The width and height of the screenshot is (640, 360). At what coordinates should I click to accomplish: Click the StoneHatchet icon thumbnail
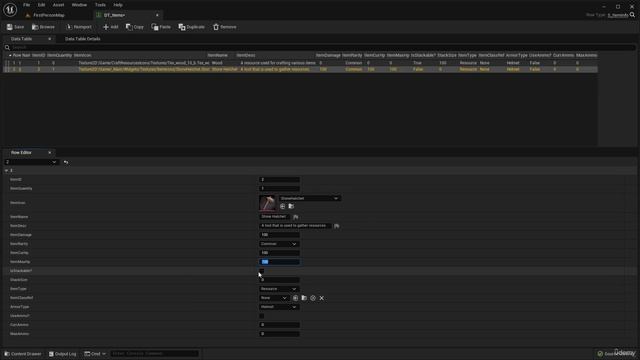pyautogui.click(x=267, y=202)
